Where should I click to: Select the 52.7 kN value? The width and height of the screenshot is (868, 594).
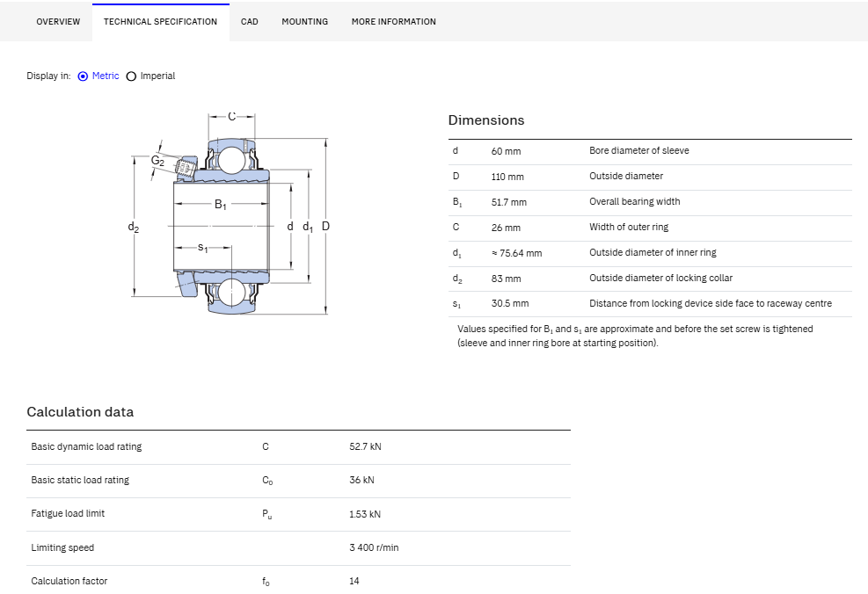365,447
